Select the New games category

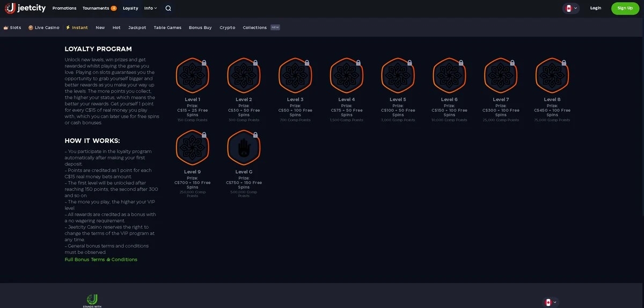click(100, 27)
